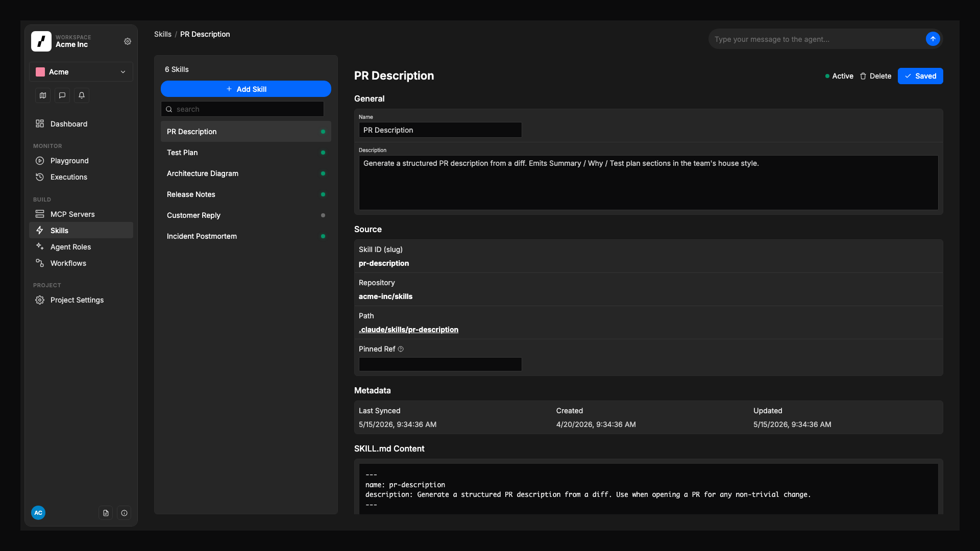Click the Pinned Ref help icon
Viewport: 980px width, 551px height.
tap(401, 349)
